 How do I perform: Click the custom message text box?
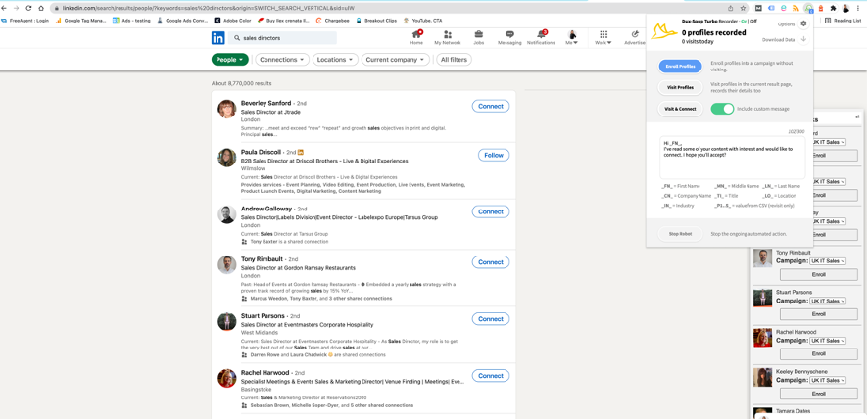pos(733,158)
